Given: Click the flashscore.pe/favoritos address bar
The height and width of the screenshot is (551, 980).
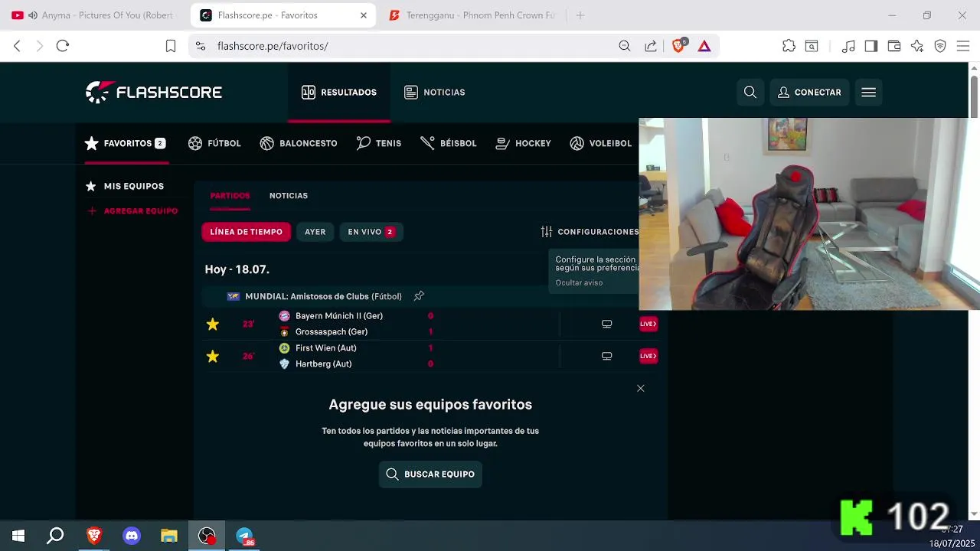Looking at the screenshot, I should (x=273, y=46).
